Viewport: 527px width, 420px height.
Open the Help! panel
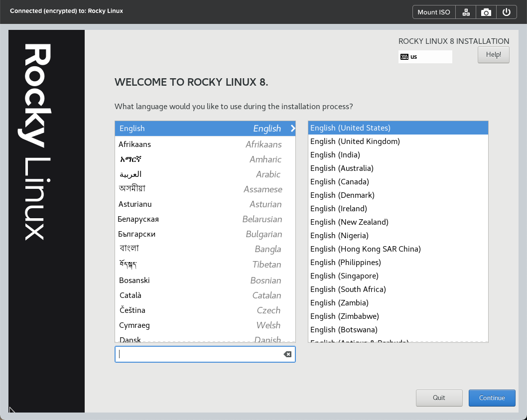tap(493, 54)
